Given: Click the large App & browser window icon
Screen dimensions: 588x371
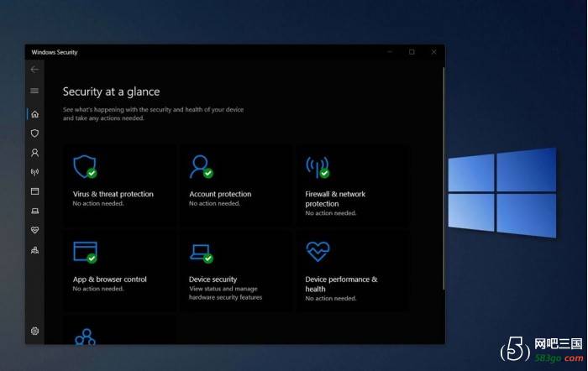Looking at the screenshot, I should (85, 252).
